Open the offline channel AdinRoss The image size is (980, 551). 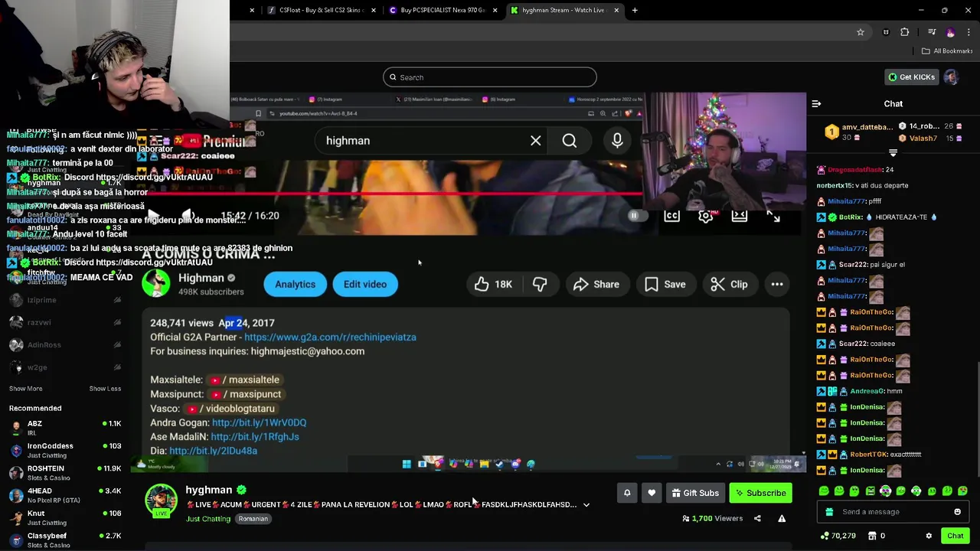pos(65,345)
